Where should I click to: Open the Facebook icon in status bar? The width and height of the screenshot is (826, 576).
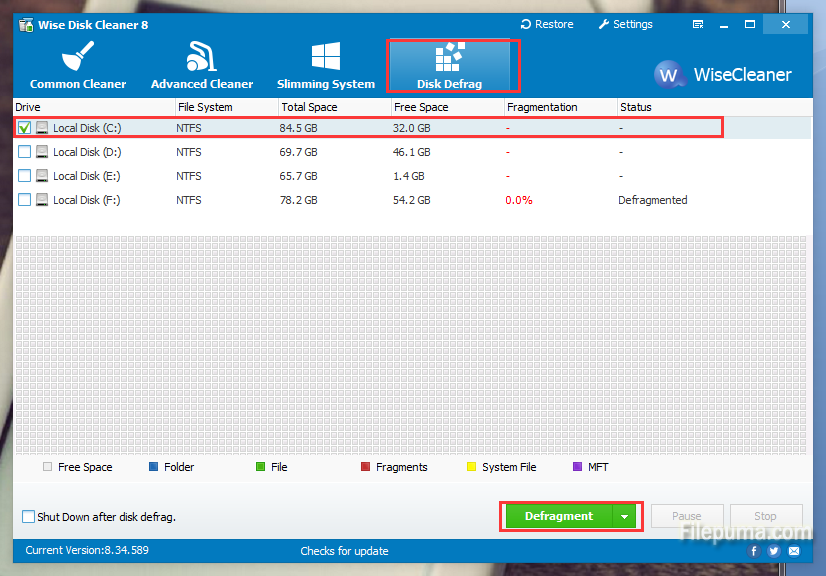[x=753, y=551]
